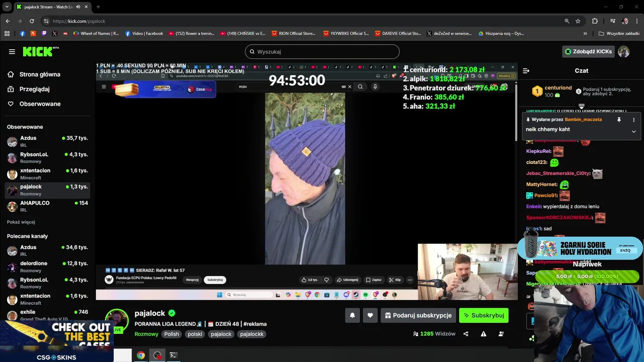
Task: Click Podaruj subskrypcje button
Action: coord(418,315)
